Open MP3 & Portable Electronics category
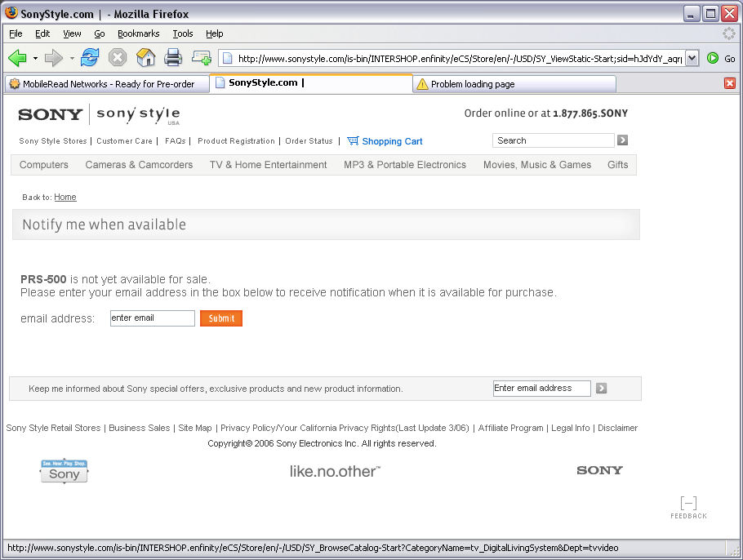The width and height of the screenshot is (743, 560). click(x=405, y=165)
